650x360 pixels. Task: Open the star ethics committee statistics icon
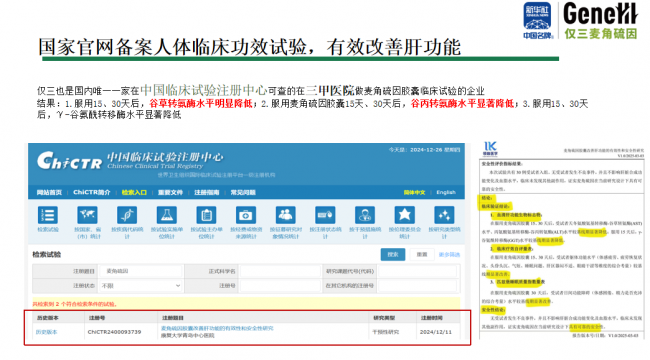pos(405,215)
